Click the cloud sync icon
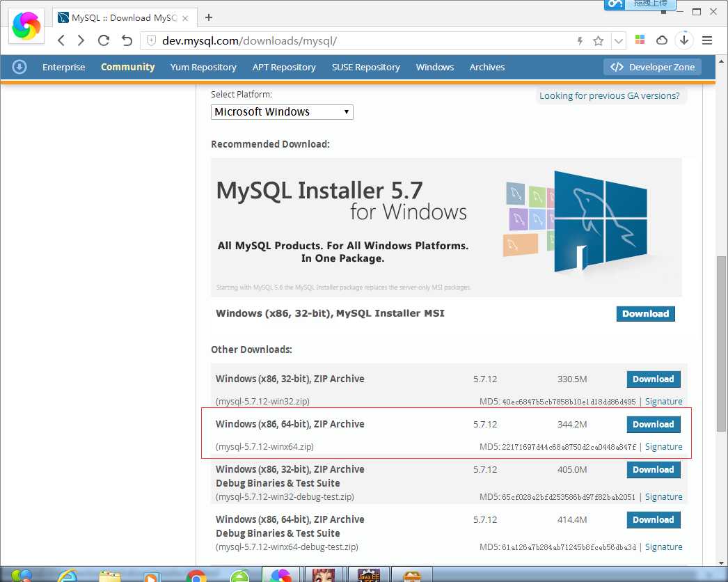728x582 pixels. [x=662, y=40]
